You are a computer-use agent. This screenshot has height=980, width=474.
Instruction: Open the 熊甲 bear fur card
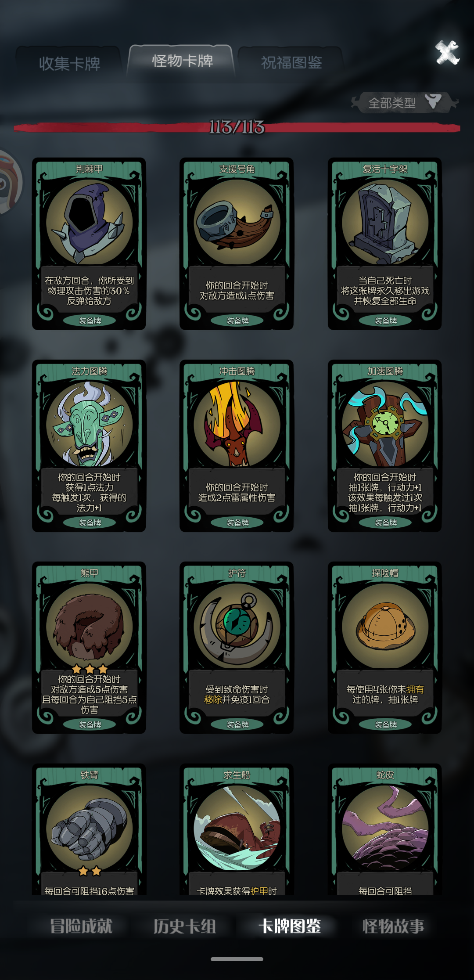89,648
